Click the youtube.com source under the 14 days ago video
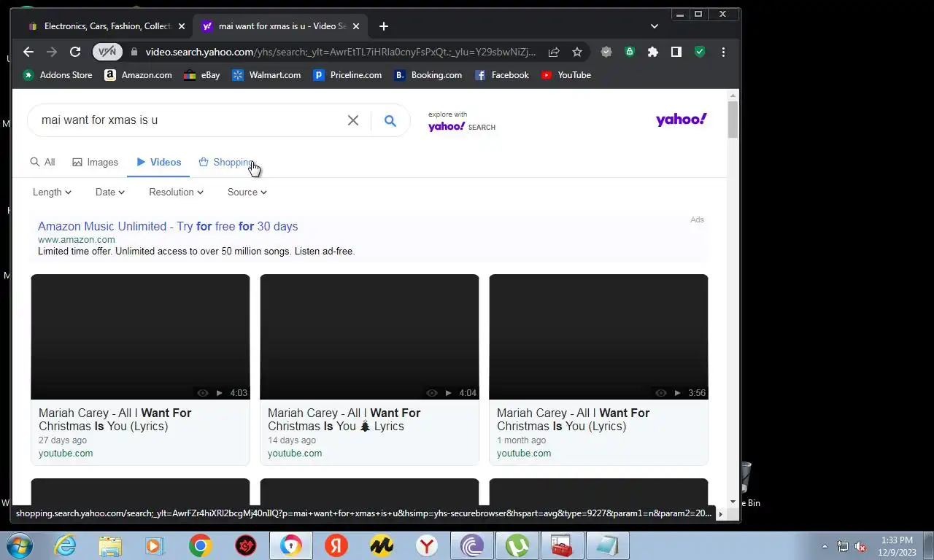 [x=295, y=453]
